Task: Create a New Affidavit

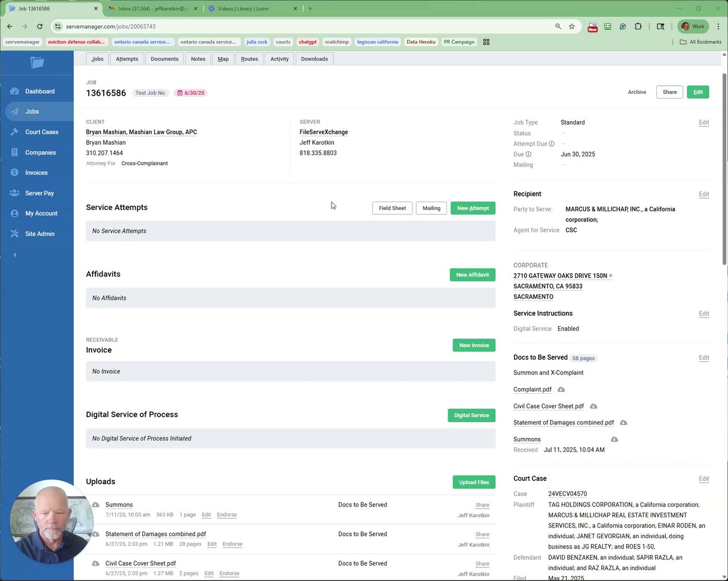Action: click(x=472, y=275)
